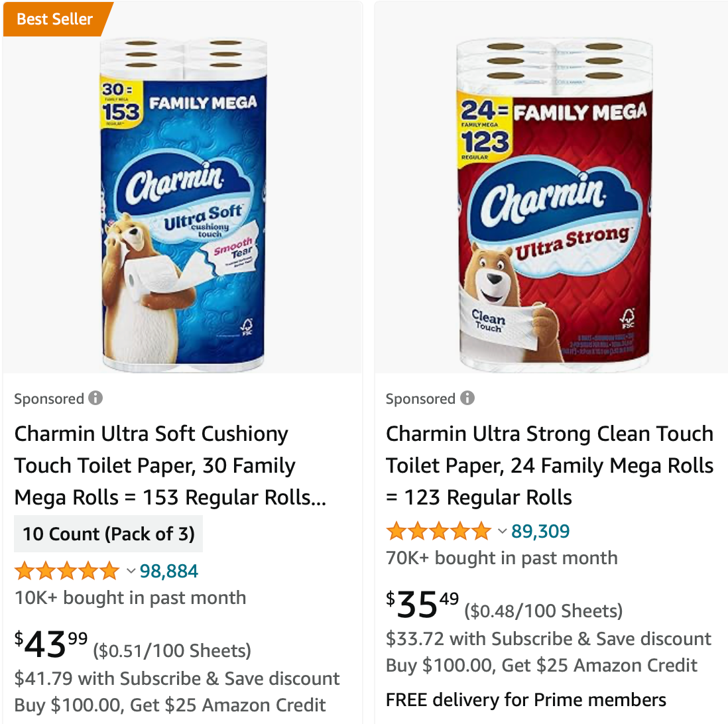Click the Sponsored label under Ultra Soft
Screen dimensions: 728x724
click(49, 398)
